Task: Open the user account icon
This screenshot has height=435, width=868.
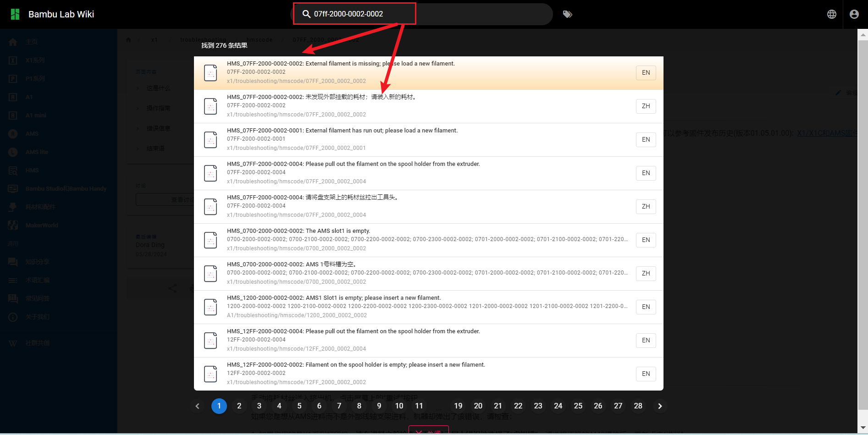Action: pos(854,14)
